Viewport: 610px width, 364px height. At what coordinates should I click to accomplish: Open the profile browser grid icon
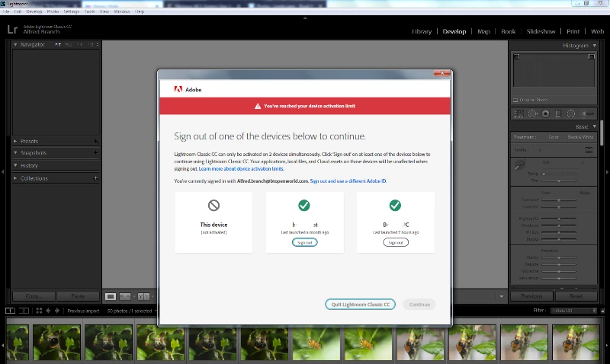[589, 150]
